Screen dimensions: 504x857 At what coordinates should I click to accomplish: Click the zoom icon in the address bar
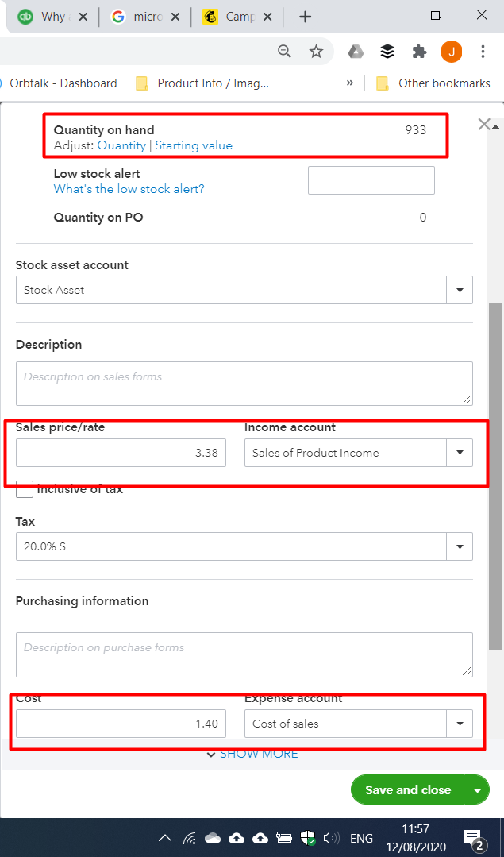pyautogui.click(x=284, y=51)
